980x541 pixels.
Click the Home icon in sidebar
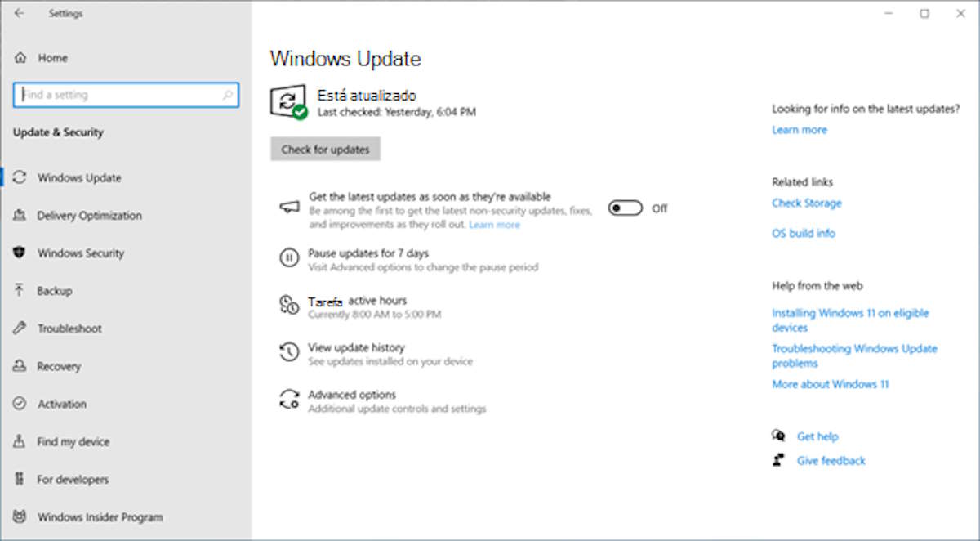pos(20,58)
